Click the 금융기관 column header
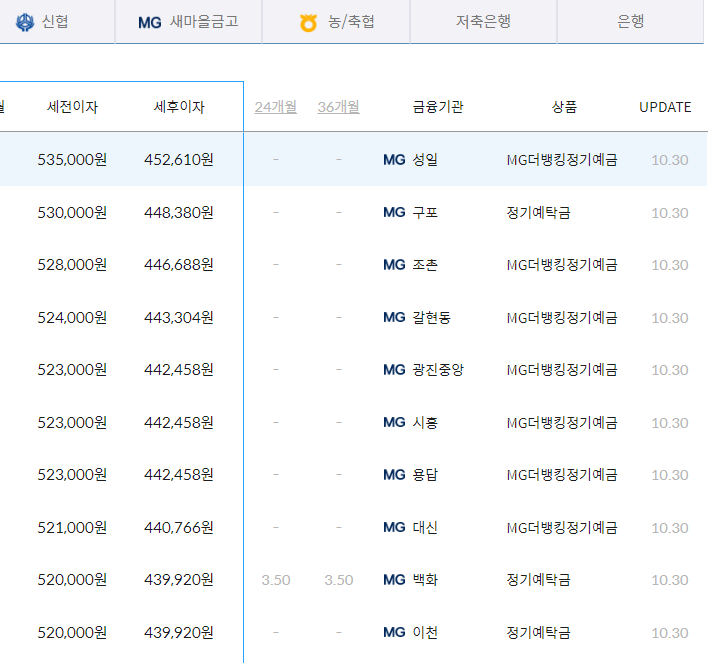 tap(438, 107)
